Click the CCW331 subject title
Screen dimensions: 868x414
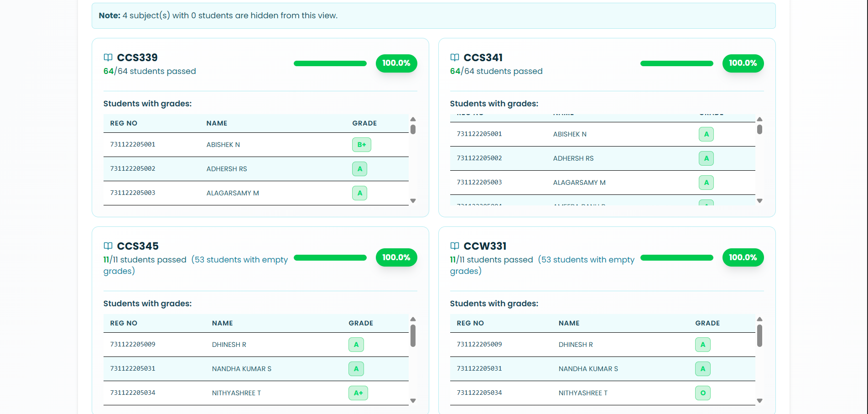[x=485, y=246]
